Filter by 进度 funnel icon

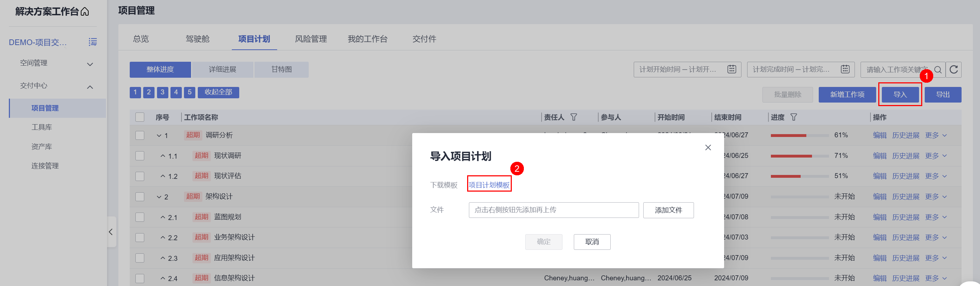(794, 117)
